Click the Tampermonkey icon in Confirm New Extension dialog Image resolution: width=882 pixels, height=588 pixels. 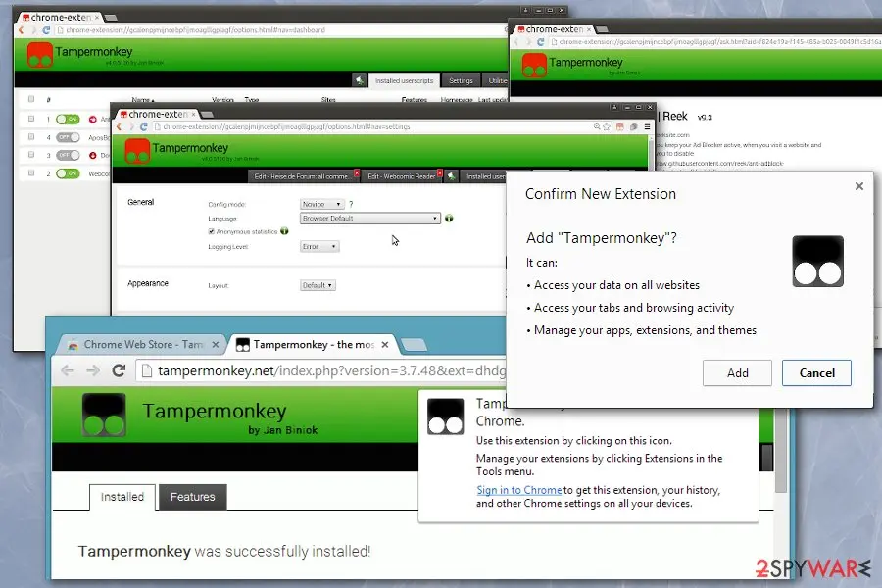(x=818, y=261)
